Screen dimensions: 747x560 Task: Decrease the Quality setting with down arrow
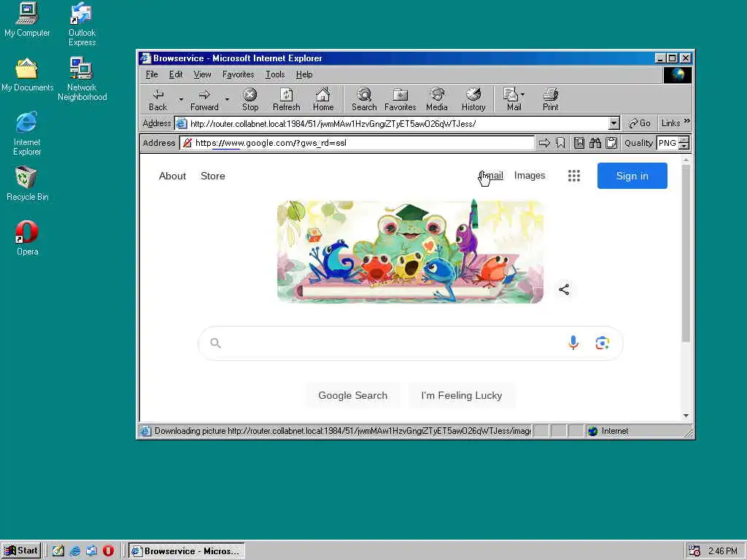[684, 146]
